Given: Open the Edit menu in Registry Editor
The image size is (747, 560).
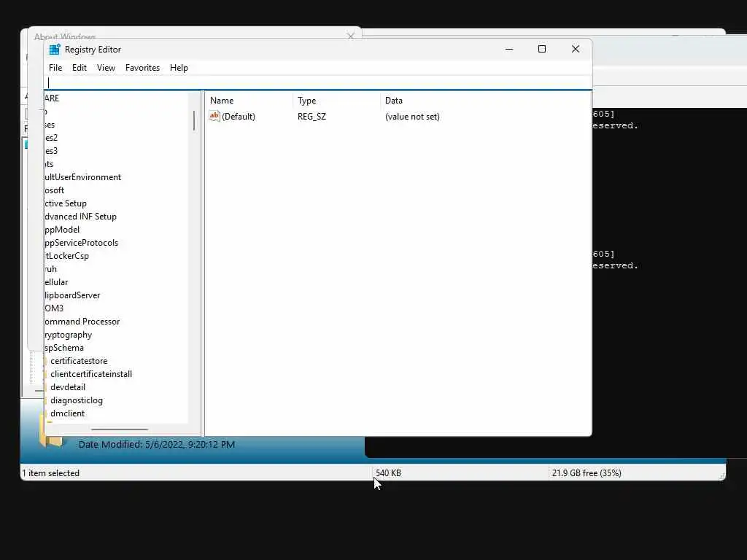Looking at the screenshot, I should tap(79, 68).
